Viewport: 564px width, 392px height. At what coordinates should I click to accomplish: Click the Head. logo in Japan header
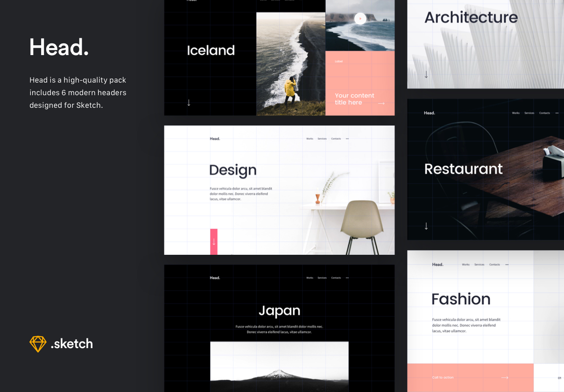215,278
